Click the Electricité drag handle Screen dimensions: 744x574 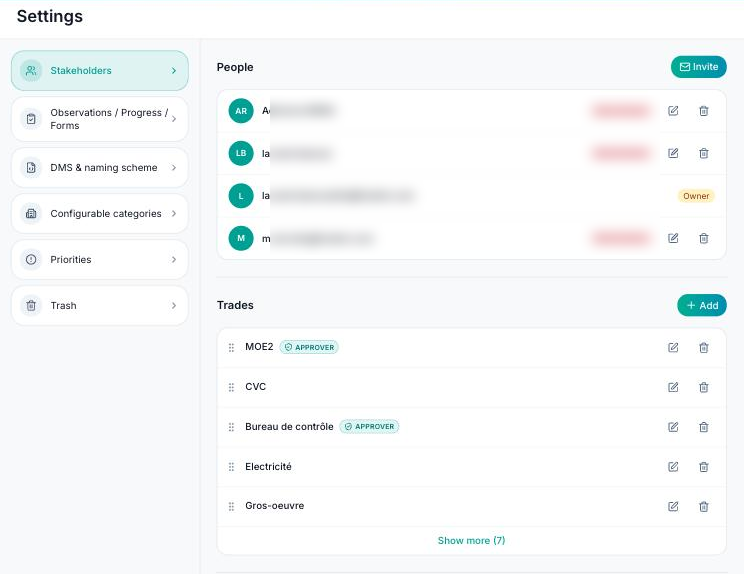point(232,467)
